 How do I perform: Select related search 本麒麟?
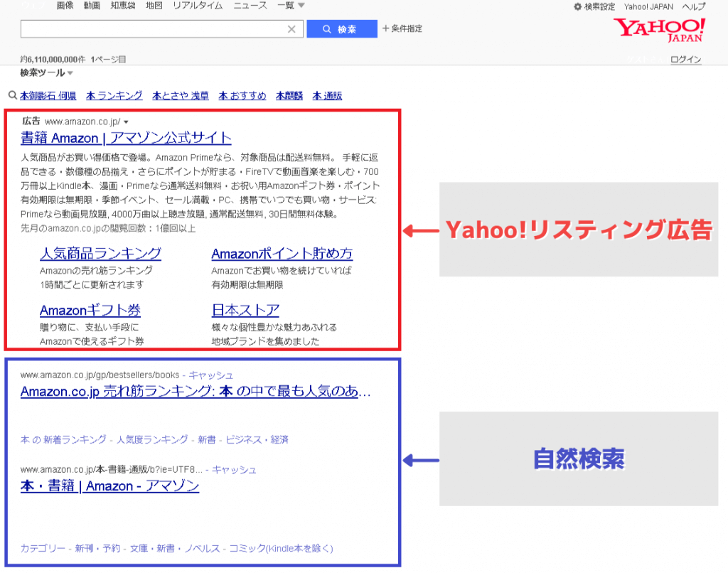tap(289, 96)
